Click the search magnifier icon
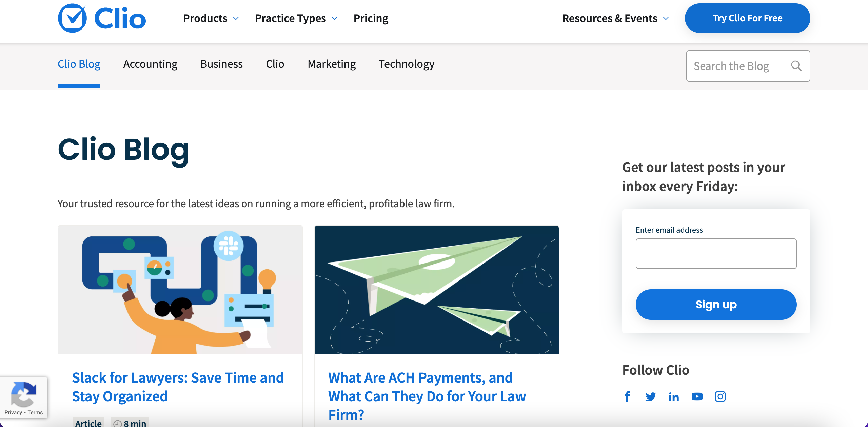Image resolution: width=868 pixels, height=427 pixels. (x=796, y=66)
